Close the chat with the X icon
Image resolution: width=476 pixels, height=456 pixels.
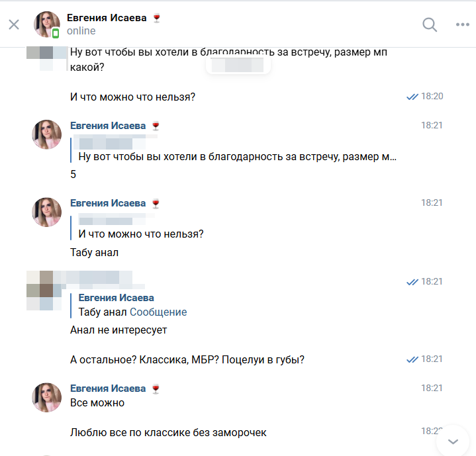[x=14, y=25]
